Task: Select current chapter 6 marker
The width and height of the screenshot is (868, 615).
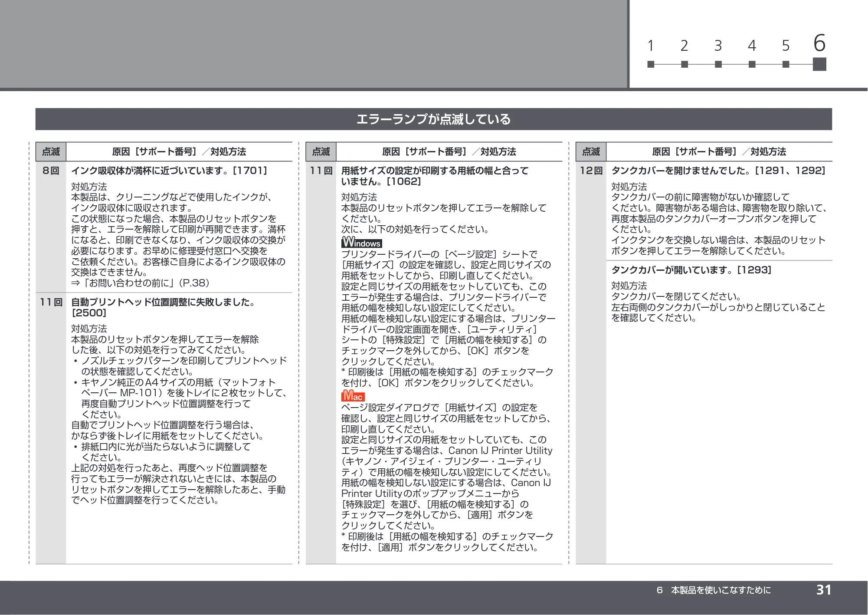Action: pos(819,64)
